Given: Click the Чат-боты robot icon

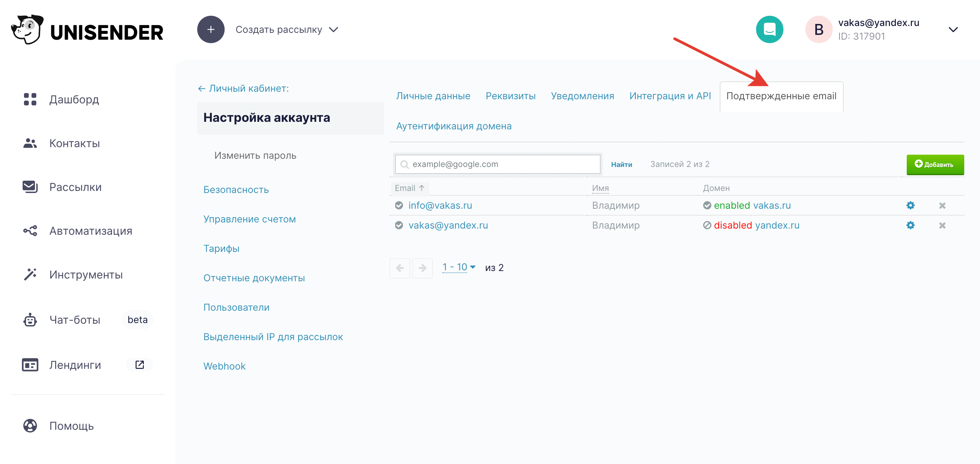Looking at the screenshot, I should coord(30,320).
